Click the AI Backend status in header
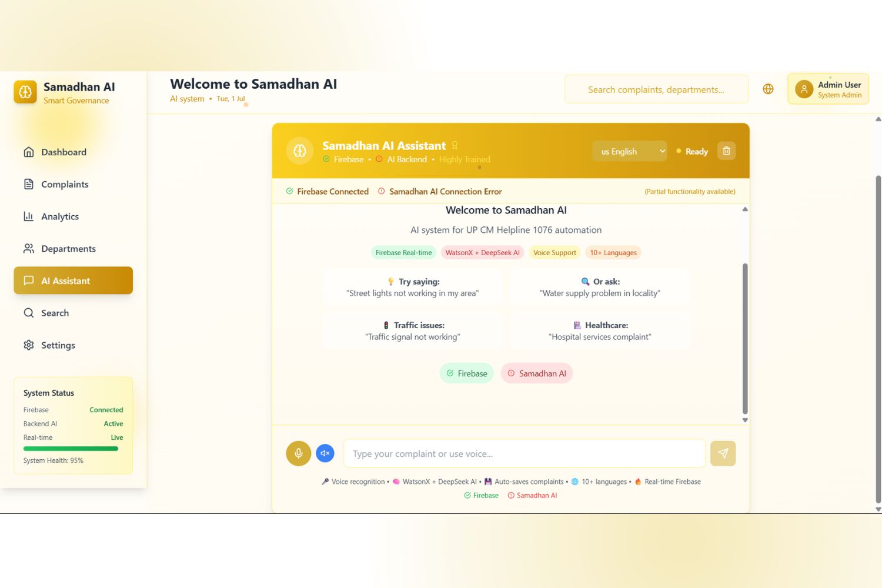This screenshot has height=588, width=882. 401,159
